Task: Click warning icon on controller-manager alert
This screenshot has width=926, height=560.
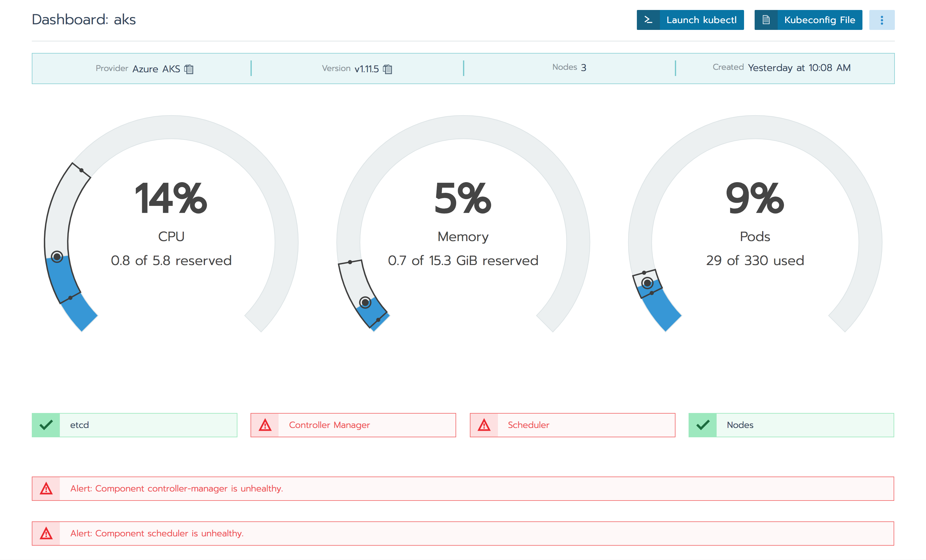Action: click(x=46, y=489)
